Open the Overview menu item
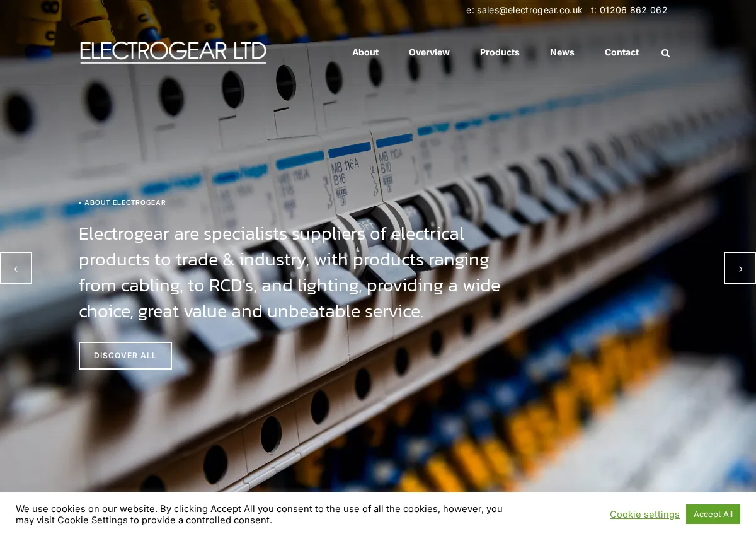This screenshot has height=536, width=756. [429, 52]
